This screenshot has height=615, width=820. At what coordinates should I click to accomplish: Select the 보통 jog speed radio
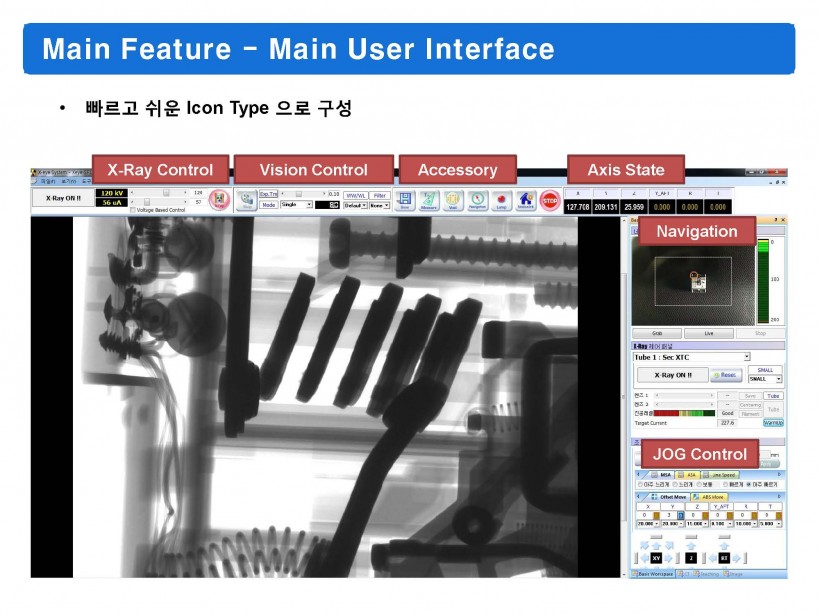click(x=699, y=485)
